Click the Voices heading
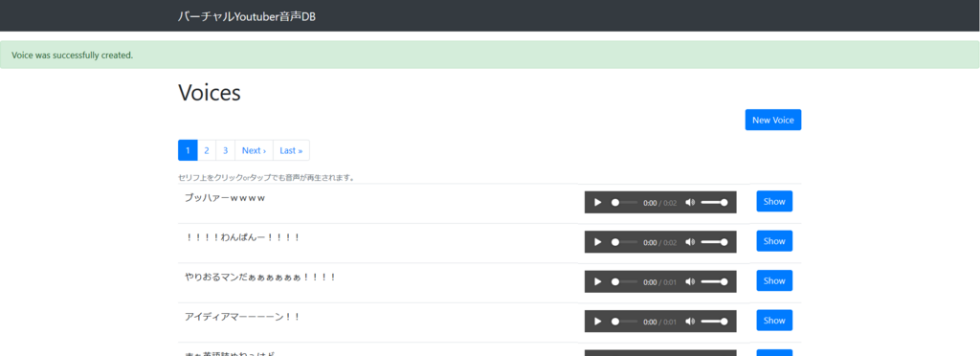The height and width of the screenshot is (356, 980). [210, 93]
